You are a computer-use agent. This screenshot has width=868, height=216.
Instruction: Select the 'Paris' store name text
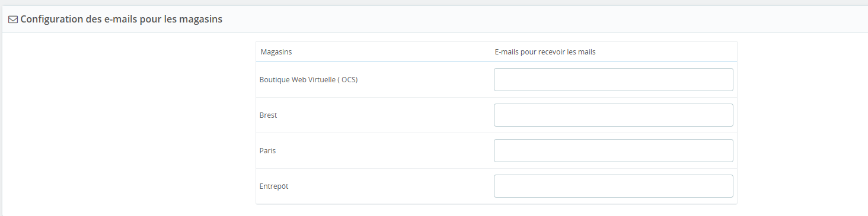point(267,151)
